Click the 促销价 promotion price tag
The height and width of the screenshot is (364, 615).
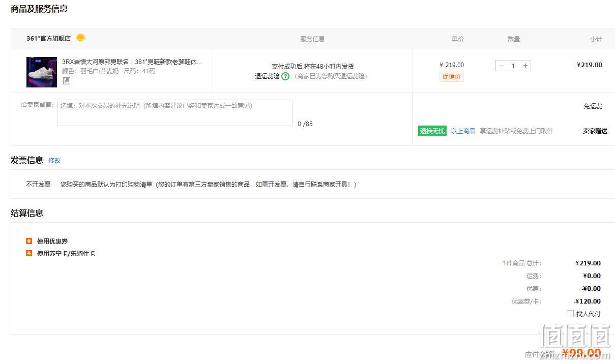click(x=452, y=76)
